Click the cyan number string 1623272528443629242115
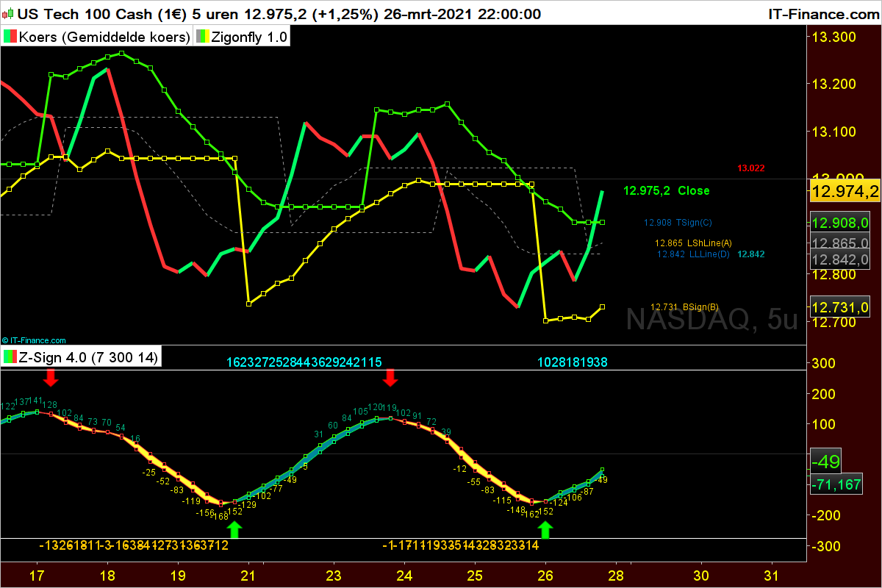Image resolution: width=882 pixels, height=588 pixels. click(304, 362)
